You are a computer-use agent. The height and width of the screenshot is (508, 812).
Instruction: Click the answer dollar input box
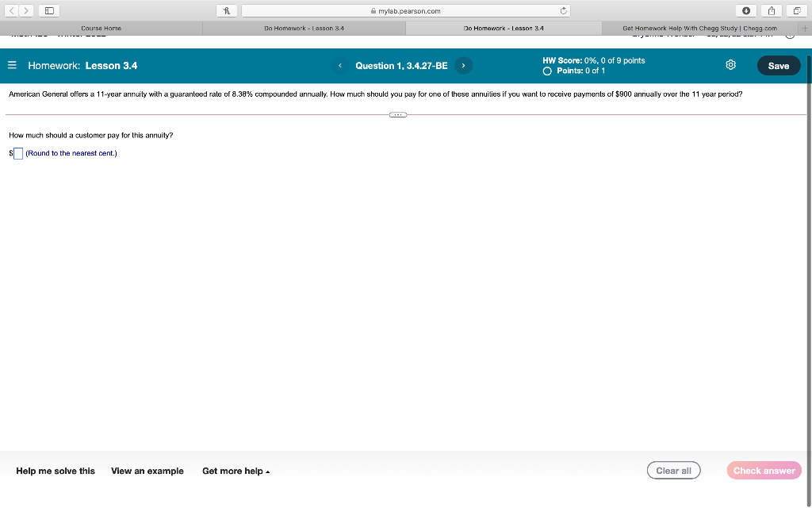coord(17,152)
